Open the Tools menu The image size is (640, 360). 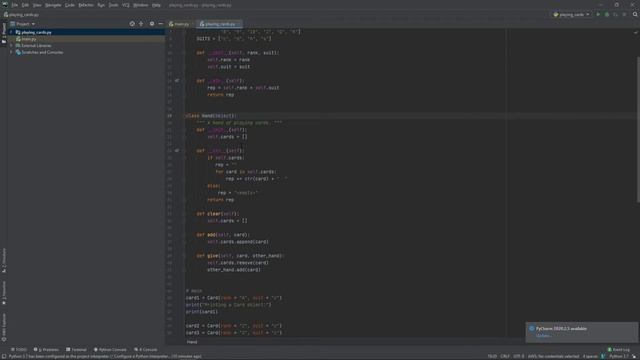click(113, 5)
